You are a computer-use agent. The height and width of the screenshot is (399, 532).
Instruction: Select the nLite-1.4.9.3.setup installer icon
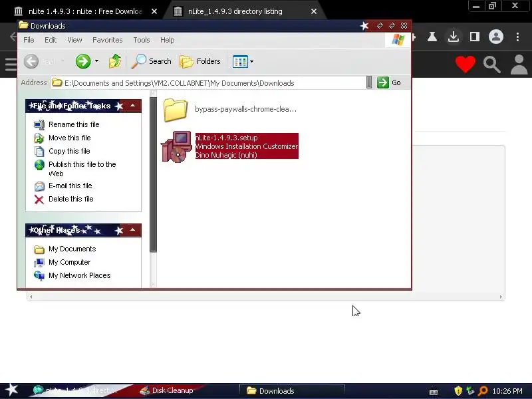176,147
